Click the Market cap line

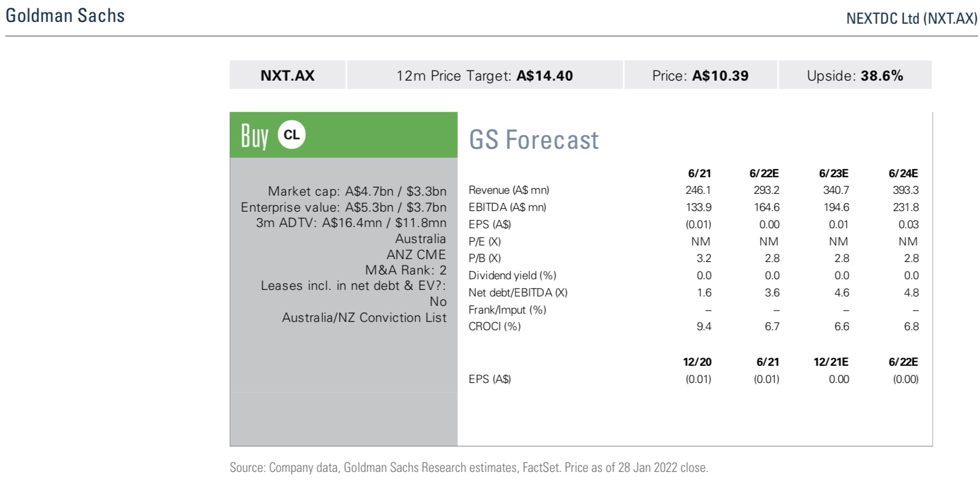357,191
